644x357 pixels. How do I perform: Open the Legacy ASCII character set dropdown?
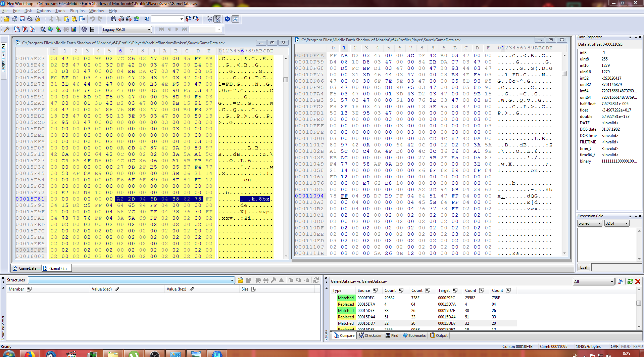click(x=127, y=30)
